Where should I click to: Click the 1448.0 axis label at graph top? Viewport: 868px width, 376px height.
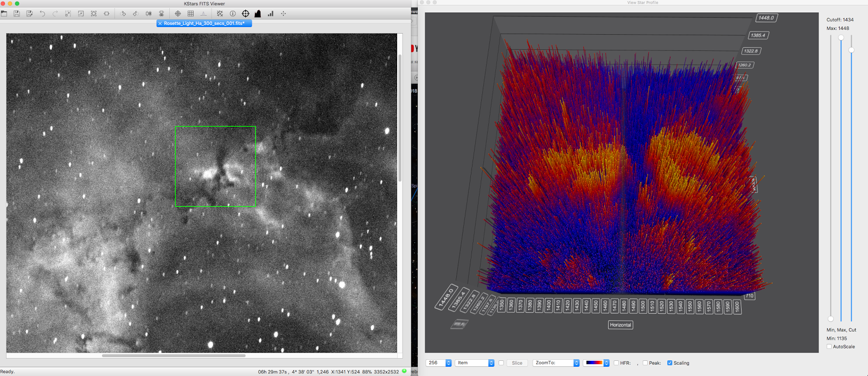[767, 18]
